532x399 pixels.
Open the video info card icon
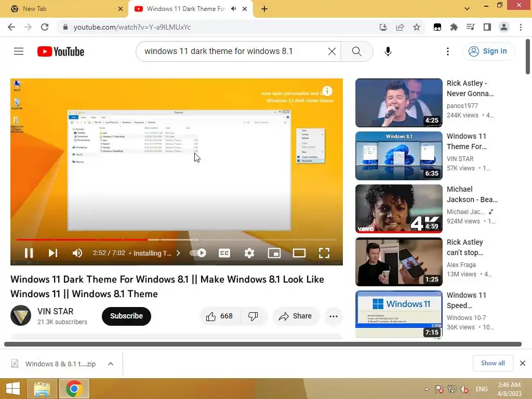pyautogui.click(x=327, y=91)
